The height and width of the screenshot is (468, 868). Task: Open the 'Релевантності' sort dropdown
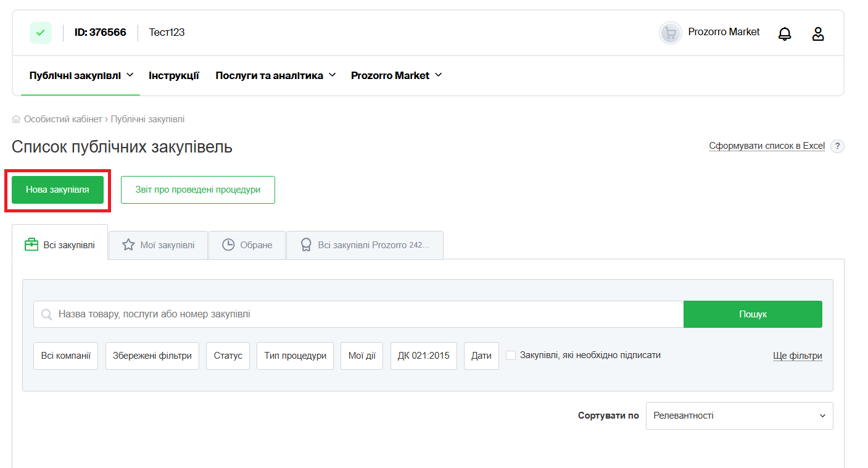coord(739,416)
